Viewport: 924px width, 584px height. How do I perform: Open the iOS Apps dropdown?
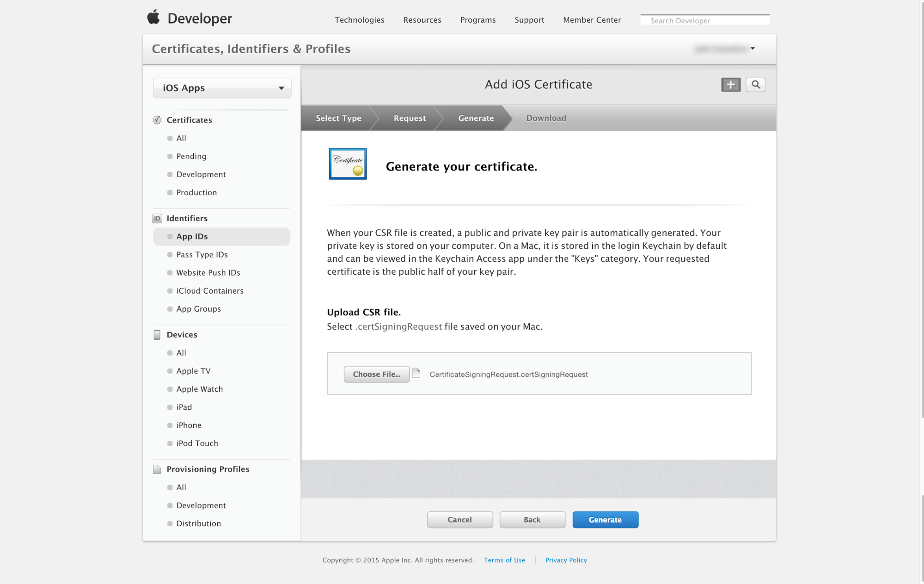222,88
